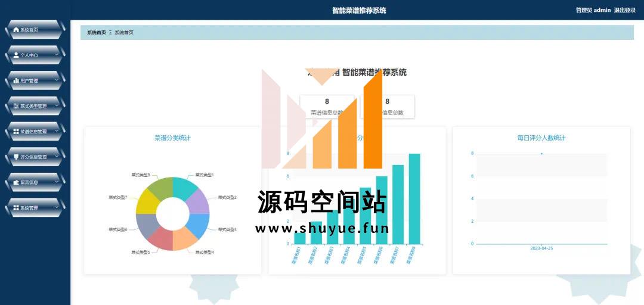Image resolution: width=644 pixels, height=305 pixels.
Task: Click the 2023-04-25 date axis label
Action: tap(541, 248)
